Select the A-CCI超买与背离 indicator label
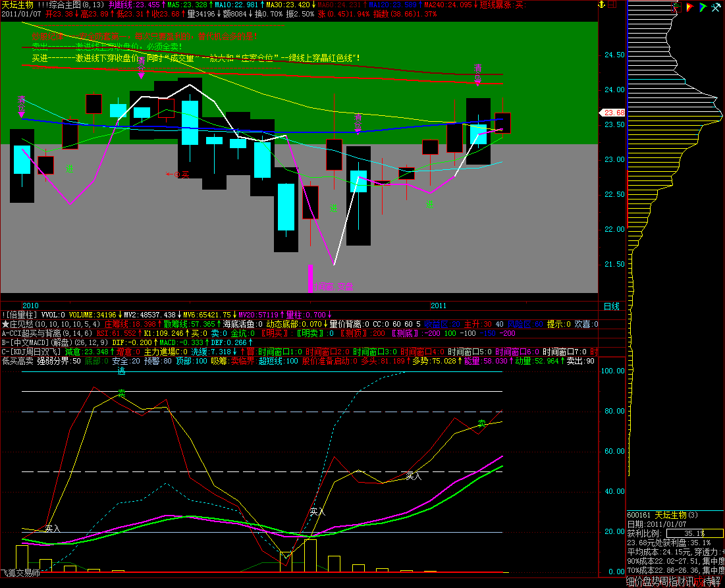Screen dimensions: 725x588 pos(31,333)
